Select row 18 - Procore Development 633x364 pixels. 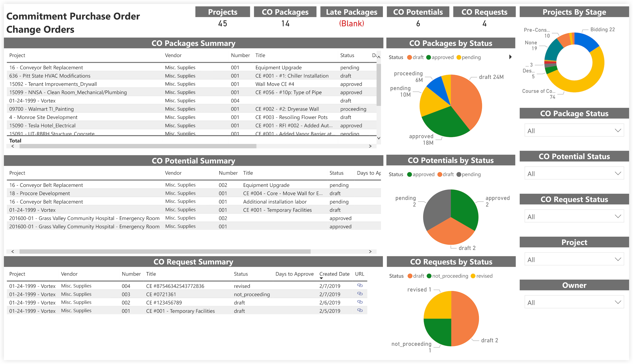point(194,193)
